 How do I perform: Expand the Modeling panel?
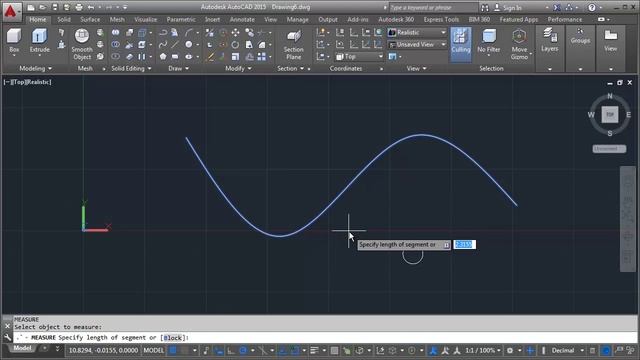pos(36,69)
